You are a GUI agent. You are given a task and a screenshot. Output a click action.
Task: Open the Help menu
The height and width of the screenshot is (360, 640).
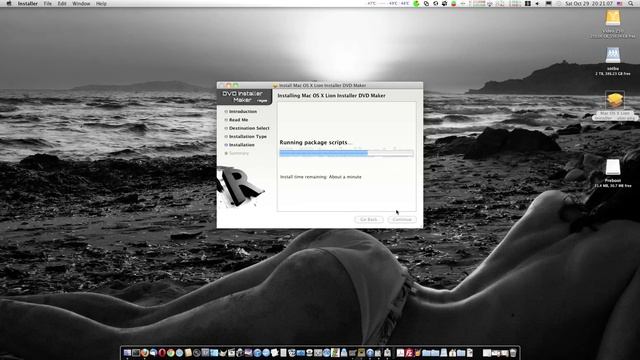coord(101,3)
